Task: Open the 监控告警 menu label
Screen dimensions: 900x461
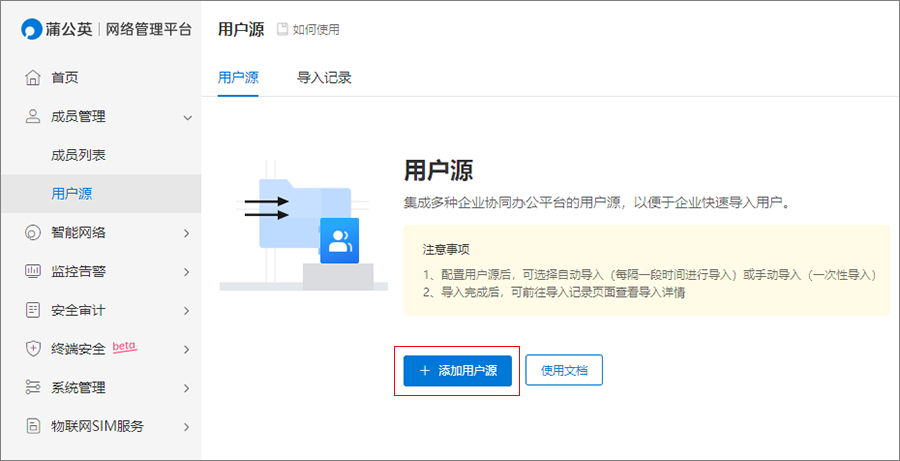Action: coord(78,272)
